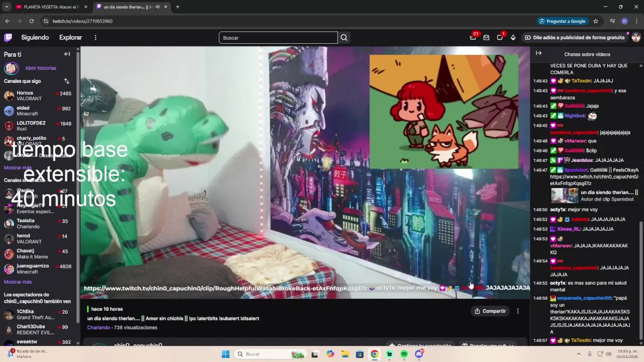Click the Windows taskbar search box
The image size is (644, 362).
tap(271, 354)
